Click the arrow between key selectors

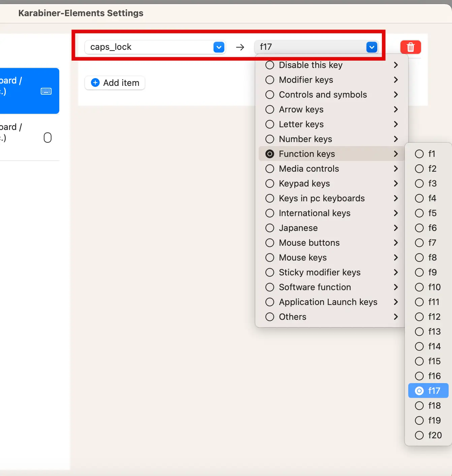(240, 47)
